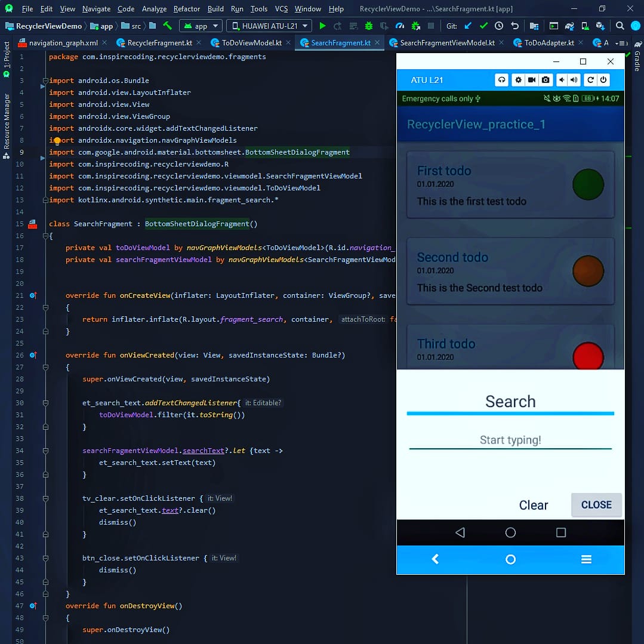
Task: Collapse btn_close listener fold at line 43
Action: pyautogui.click(x=45, y=558)
